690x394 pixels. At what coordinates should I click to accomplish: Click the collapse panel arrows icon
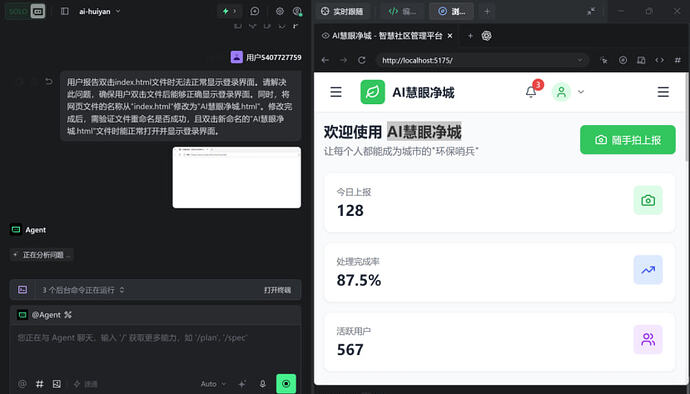tap(591, 11)
